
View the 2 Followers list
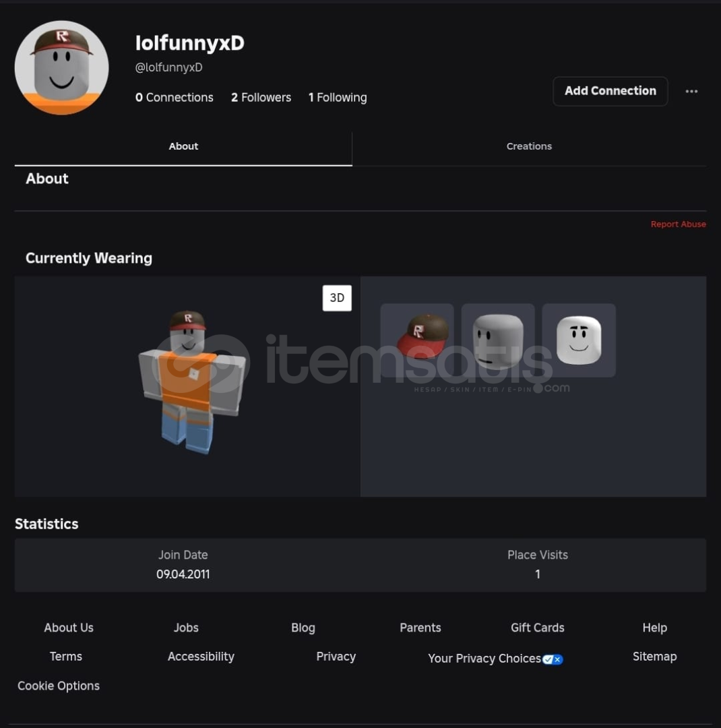pos(261,98)
